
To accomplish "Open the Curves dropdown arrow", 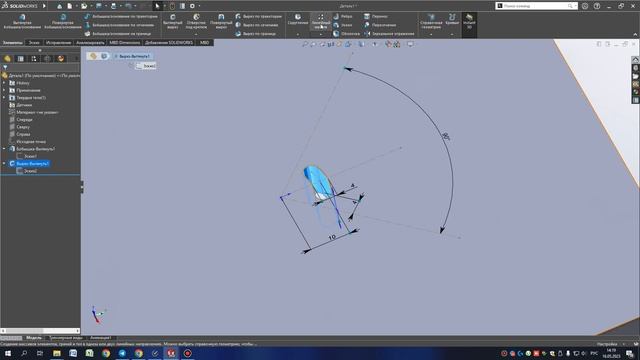I will pyautogui.click(x=452, y=35).
